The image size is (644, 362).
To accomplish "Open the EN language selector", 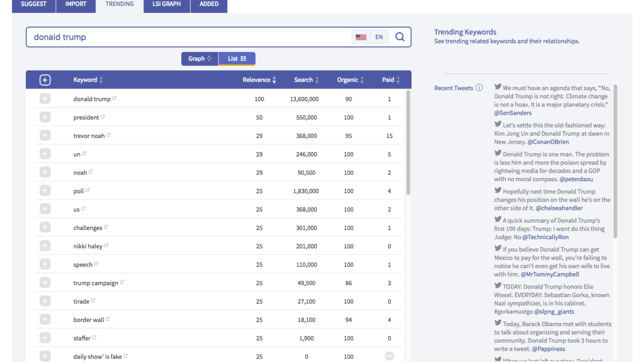I will click(x=379, y=37).
